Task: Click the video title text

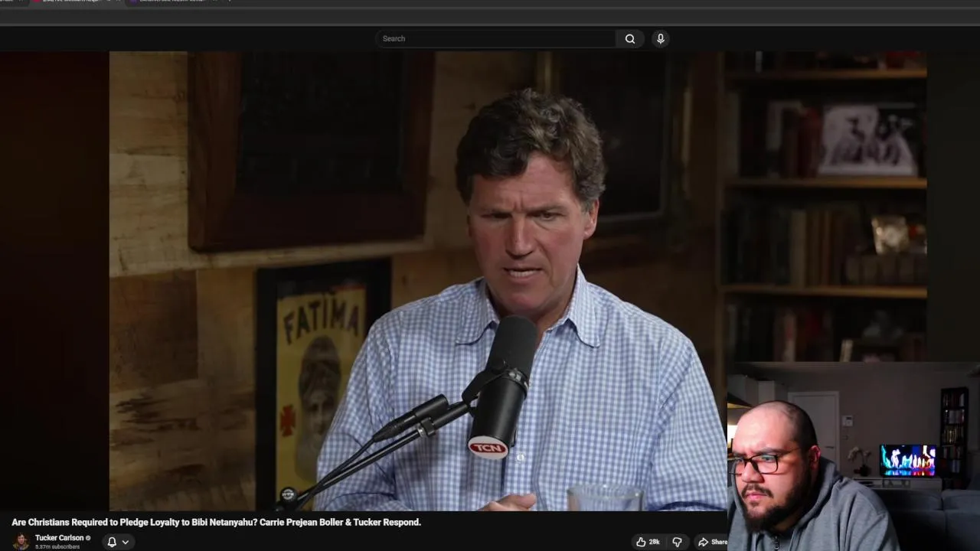Action: click(216, 522)
